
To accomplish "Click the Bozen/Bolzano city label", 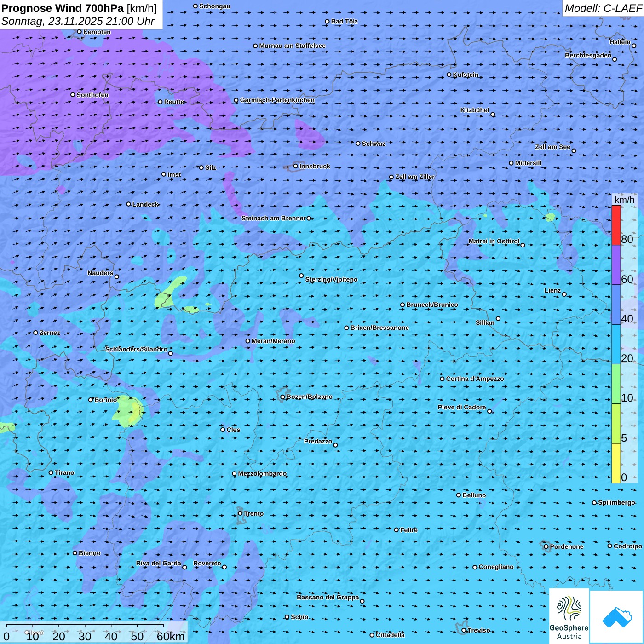I will [x=309, y=397].
